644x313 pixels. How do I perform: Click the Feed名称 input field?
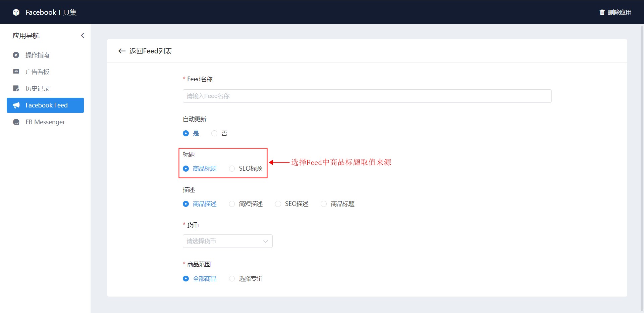367,96
